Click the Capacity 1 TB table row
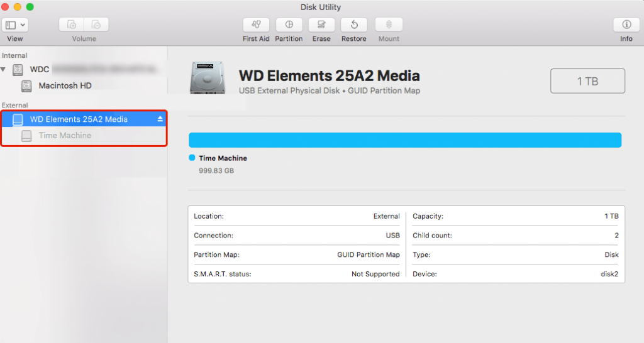 tap(516, 216)
